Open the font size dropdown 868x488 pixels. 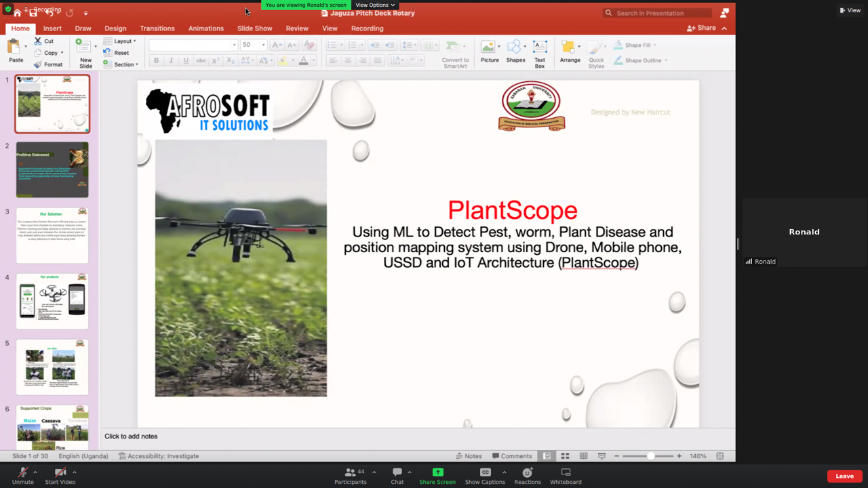[263, 45]
